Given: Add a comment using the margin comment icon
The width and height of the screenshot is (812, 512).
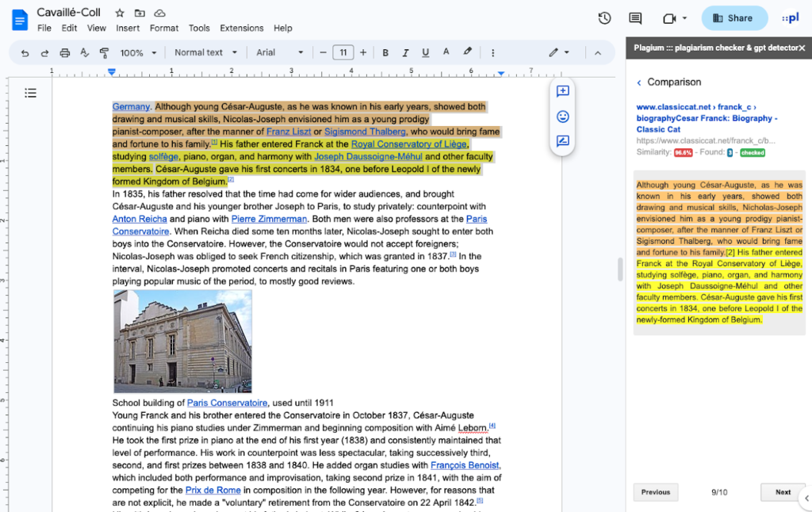Looking at the screenshot, I should [x=562, y=91].
